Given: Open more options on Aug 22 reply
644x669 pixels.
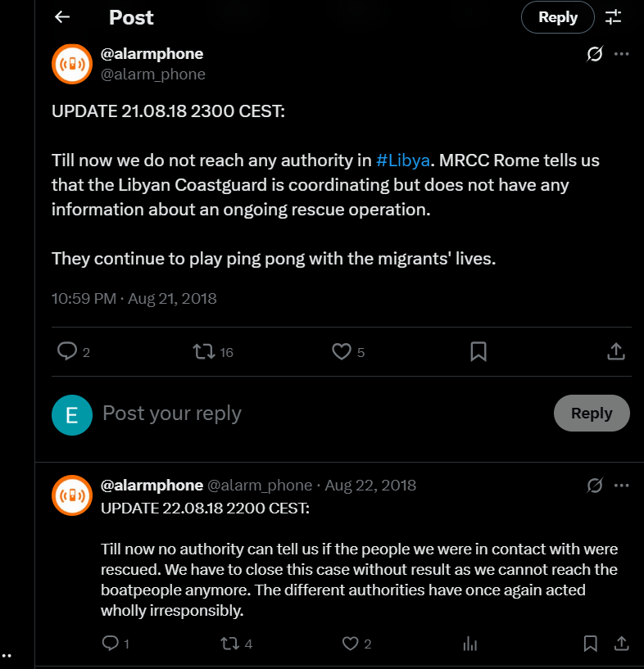Looking at the screenshot, I should 621,486.
